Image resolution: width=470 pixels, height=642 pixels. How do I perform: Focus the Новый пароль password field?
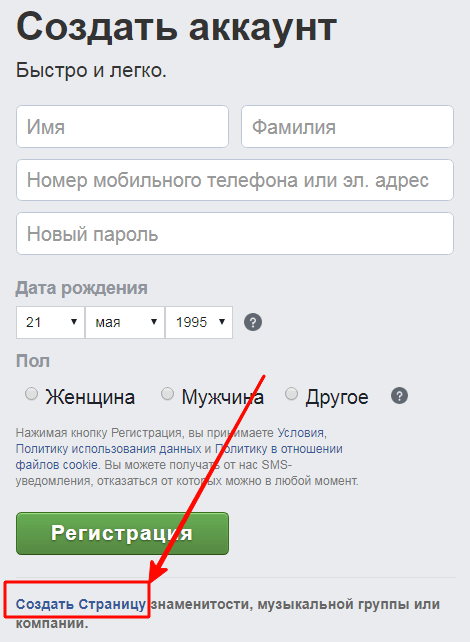point(235,233)
